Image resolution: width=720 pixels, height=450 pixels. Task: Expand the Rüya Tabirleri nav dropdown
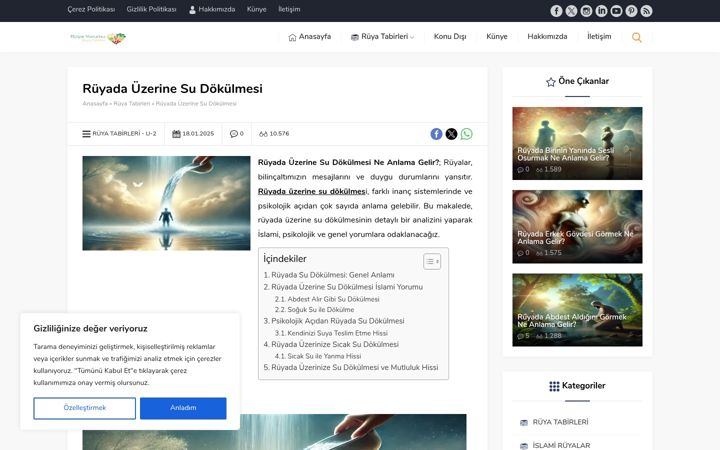[382, 37]
